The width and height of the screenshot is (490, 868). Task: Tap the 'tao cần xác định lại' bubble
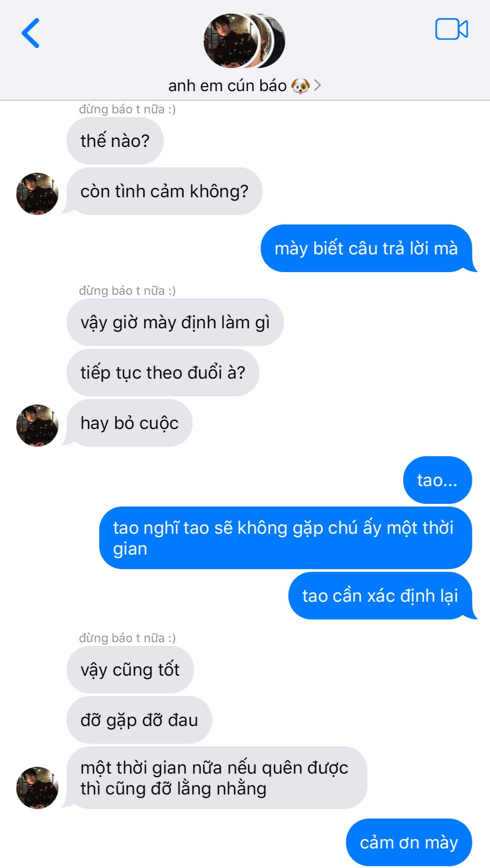pos(380,596)
